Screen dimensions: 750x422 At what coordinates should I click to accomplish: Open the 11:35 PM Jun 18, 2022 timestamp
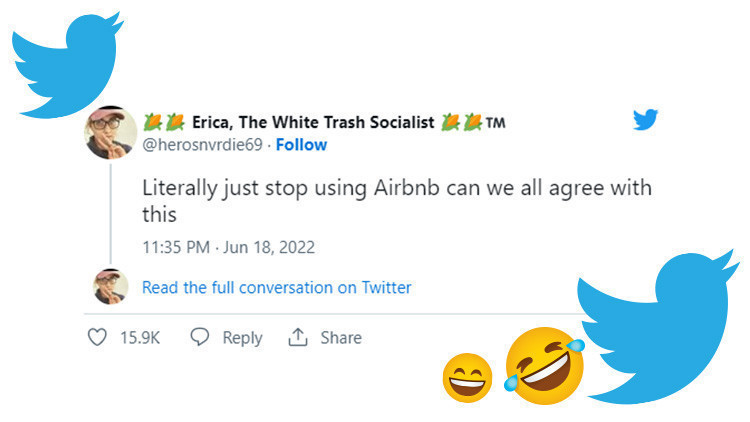[x=228, y=246]
